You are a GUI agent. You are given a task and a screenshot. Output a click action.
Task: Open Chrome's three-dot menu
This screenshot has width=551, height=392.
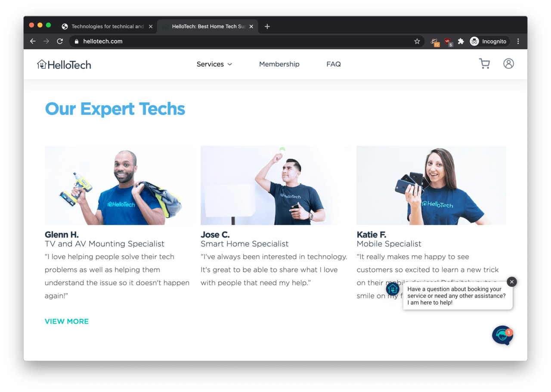pyautogui.click(x=518, y=41)
